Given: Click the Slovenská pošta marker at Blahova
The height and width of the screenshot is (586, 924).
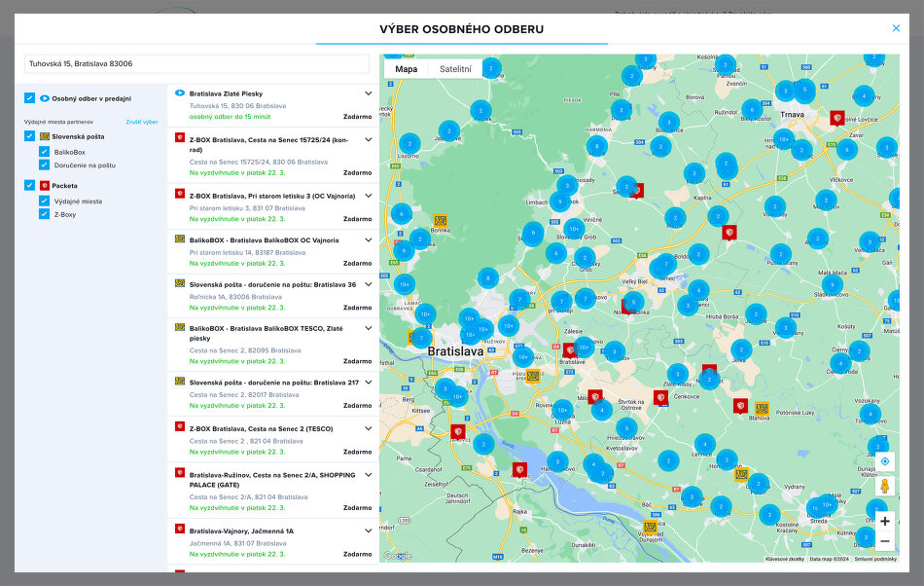Looking at the screenshot, I should click(x=763, y=408).
